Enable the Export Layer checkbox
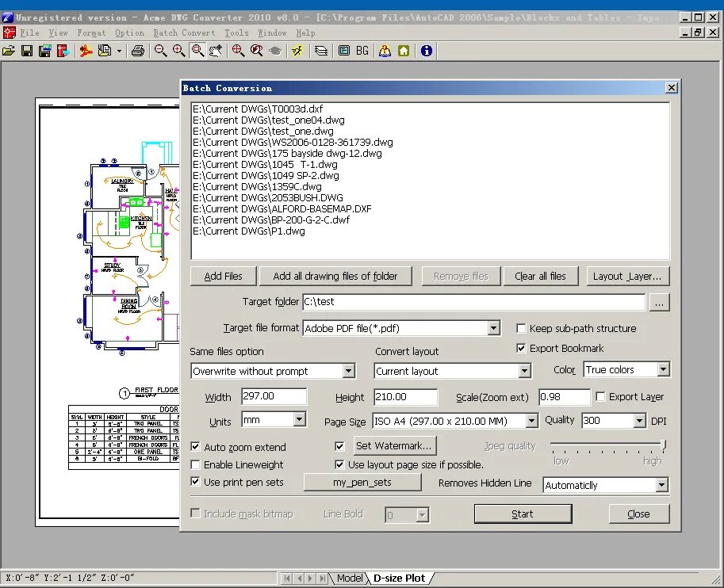 click(x=600, y=396)
